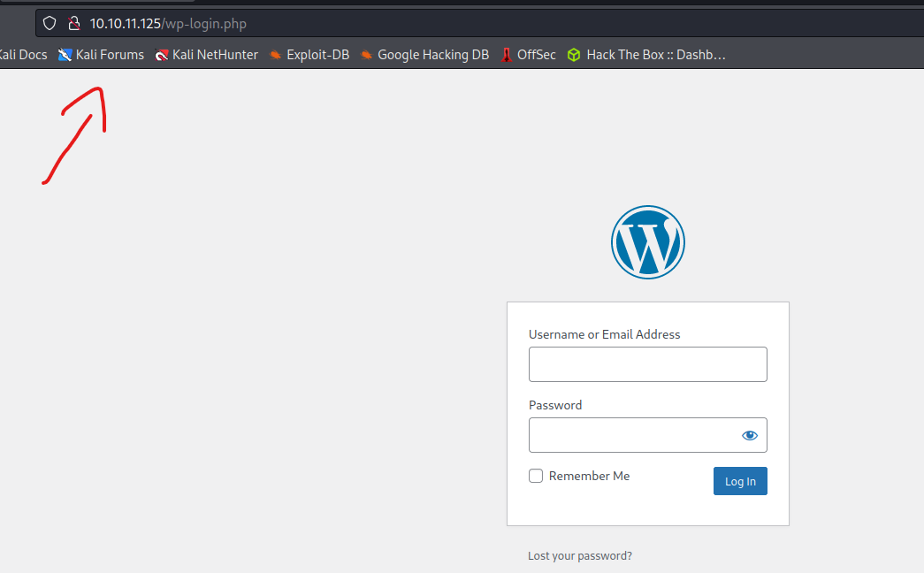This screenshot has height=573, width=924.
Task: Click the Password field label
Action: 555,405
